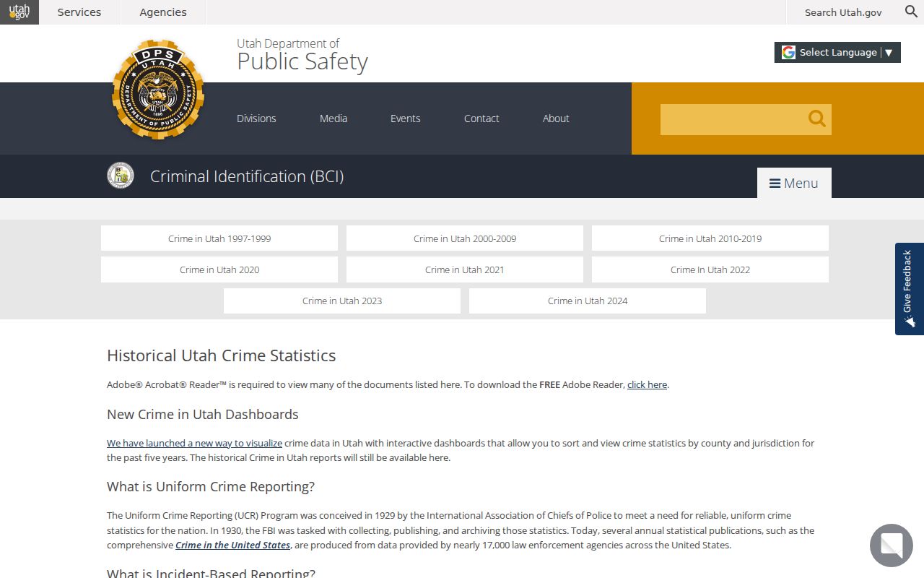
Task: Click the BCI seal icon
Action: [121, 176]
